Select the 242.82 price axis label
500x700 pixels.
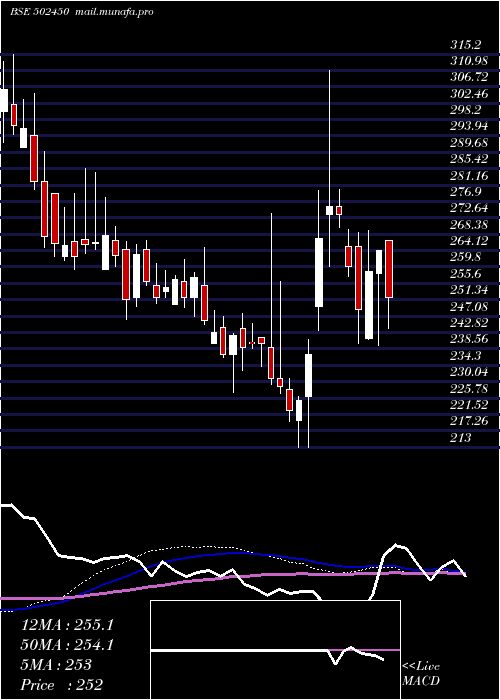click(469, 323)
